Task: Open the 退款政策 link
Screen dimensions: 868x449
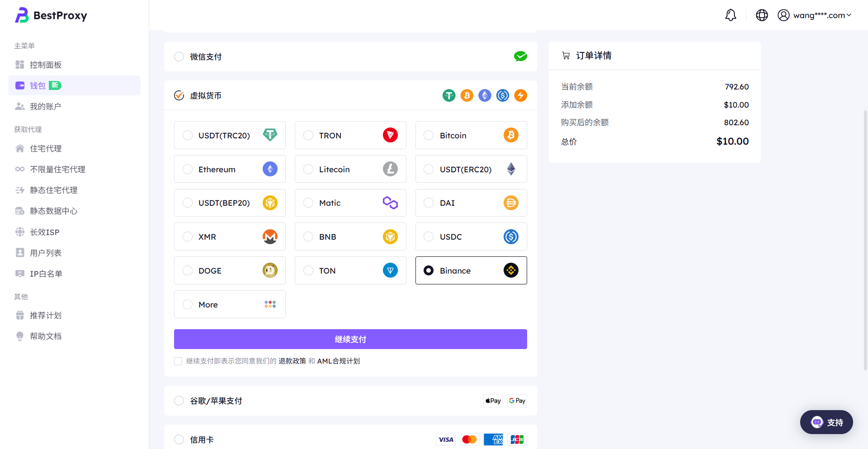Action: (x=292, y=361)
